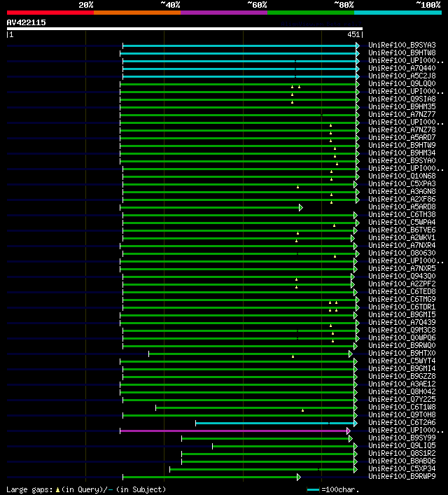The width and height of the screenshot is (448, 495).
Task: Select hit label UniRef100_B9SYA0
Action: click(402, 161)
